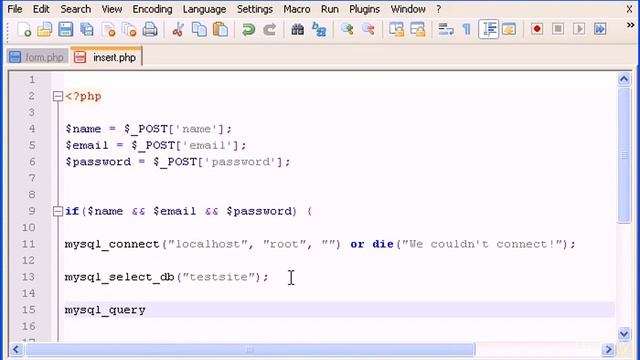This screenshot has height=360, width=640.
Task: Open a file using the folder icon
Action: click(x=44, y=29)
